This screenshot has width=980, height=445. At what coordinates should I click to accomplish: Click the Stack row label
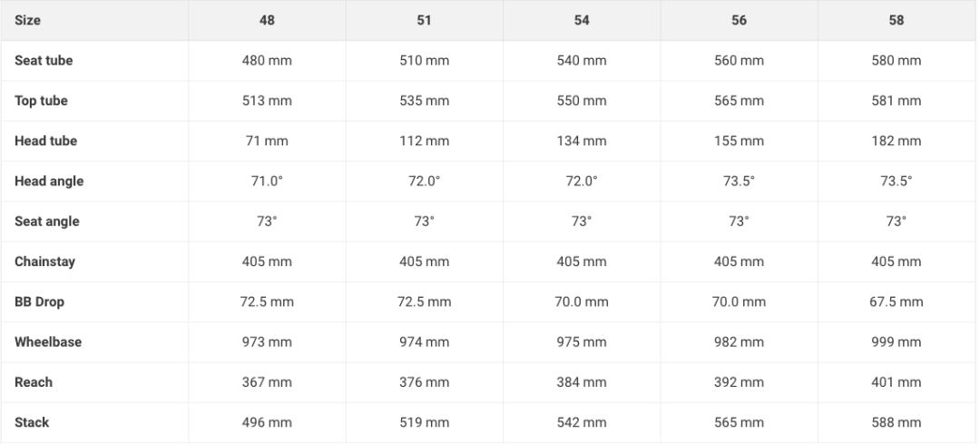coord(32,422)
